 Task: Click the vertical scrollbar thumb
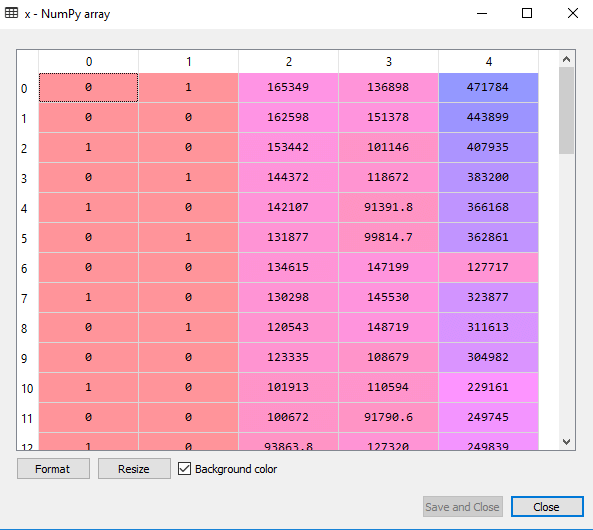point(566,110)
